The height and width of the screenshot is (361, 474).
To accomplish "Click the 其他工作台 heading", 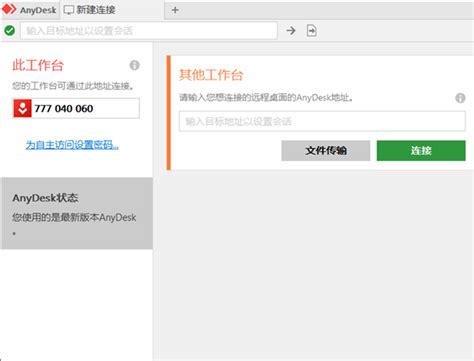I will click(211, 75).
